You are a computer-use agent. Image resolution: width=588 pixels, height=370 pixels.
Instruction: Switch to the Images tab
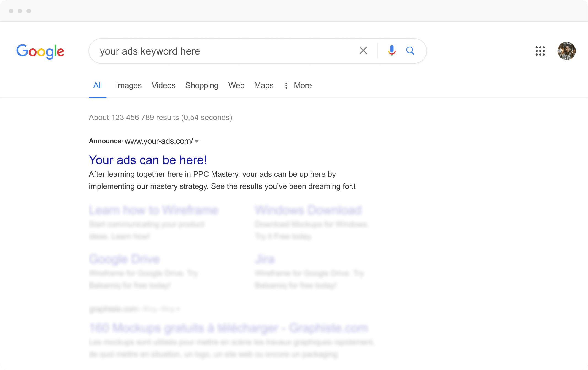[129, 86]
